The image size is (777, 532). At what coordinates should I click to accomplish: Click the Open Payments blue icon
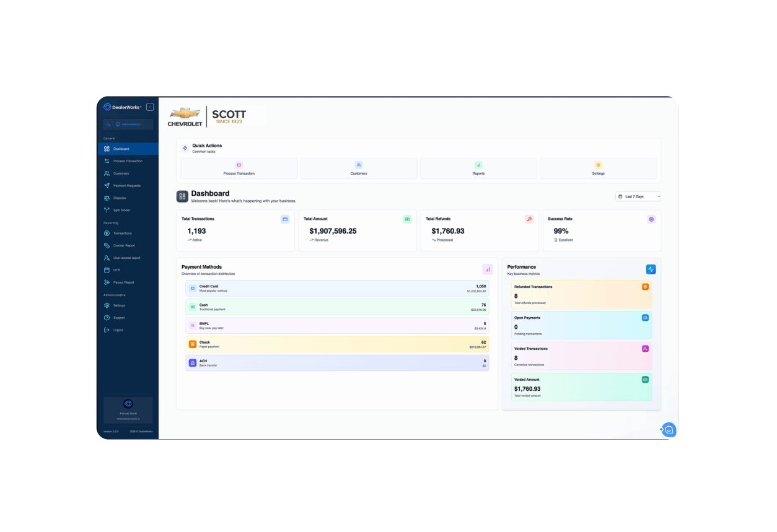645,318
